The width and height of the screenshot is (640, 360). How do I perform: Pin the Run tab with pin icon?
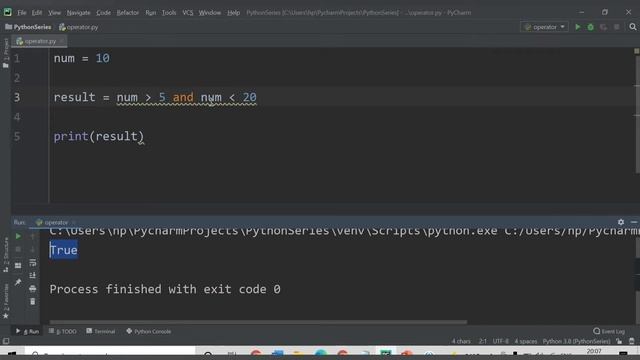18,282
